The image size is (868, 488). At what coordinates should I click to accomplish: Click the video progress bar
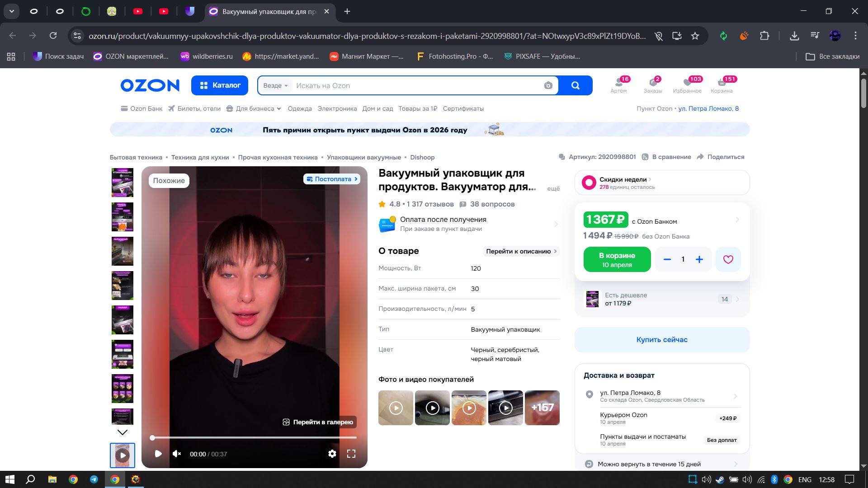click(x=254, y=437)
